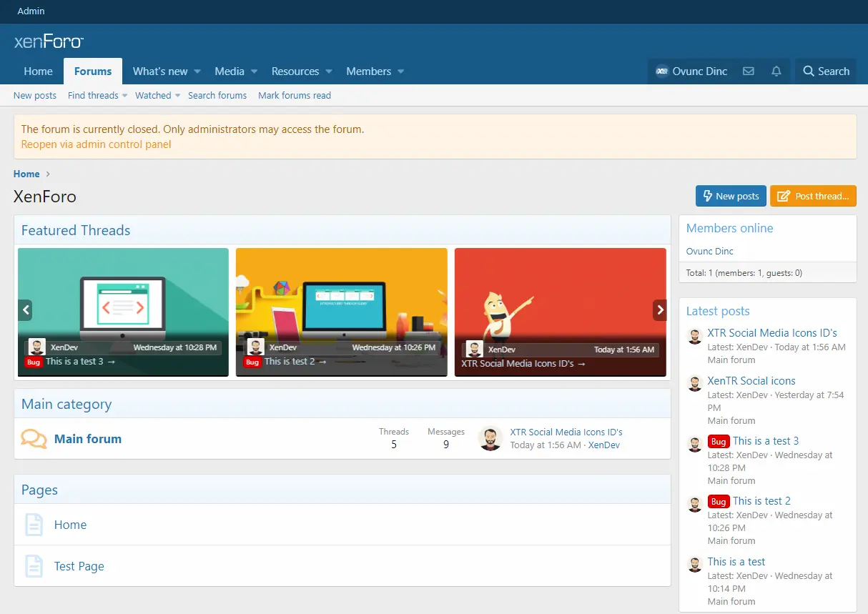This screenshot has height=614, width=868.
Task: Click This is a test 3 title on featured card
Action: 80,362
